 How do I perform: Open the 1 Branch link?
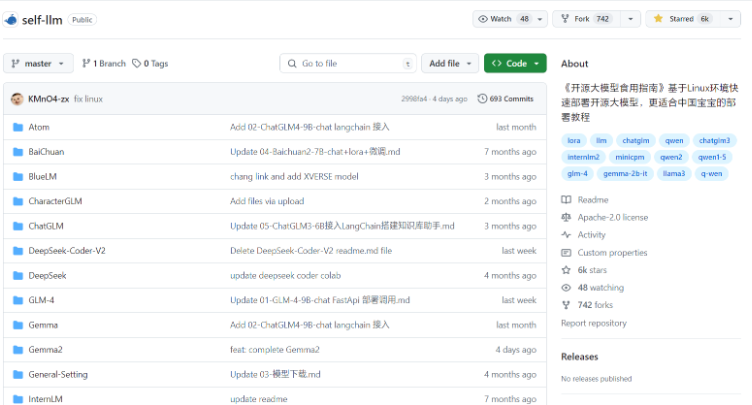(104, 63)
